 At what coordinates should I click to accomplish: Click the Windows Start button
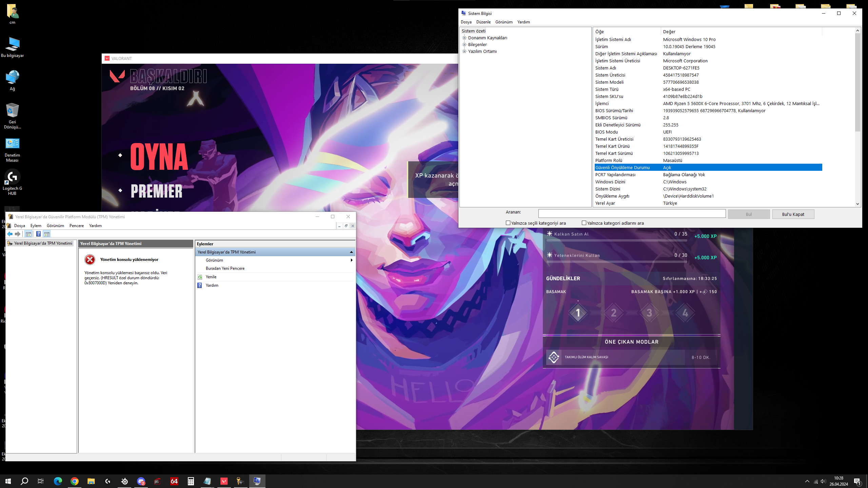pos(8,481)
